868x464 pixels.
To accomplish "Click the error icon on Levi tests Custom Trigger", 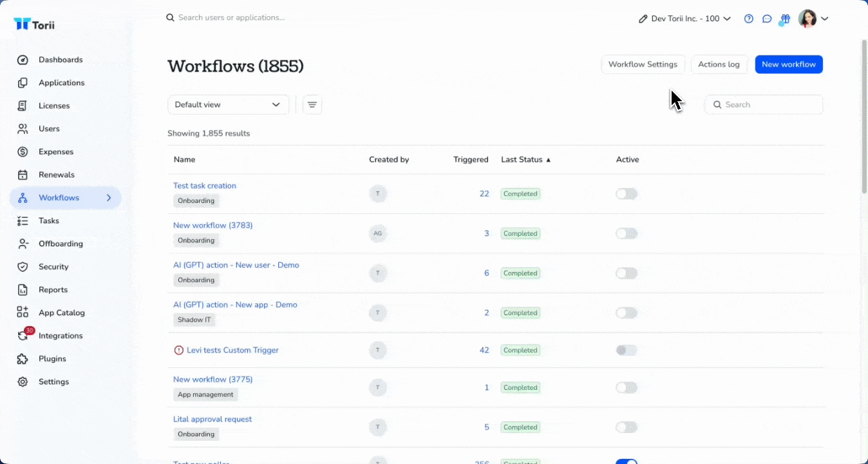I will click(179, 351).
